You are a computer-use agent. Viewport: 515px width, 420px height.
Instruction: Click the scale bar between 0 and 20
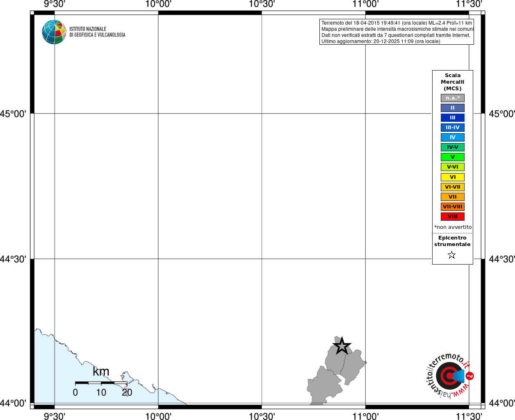tap(101, 383)
